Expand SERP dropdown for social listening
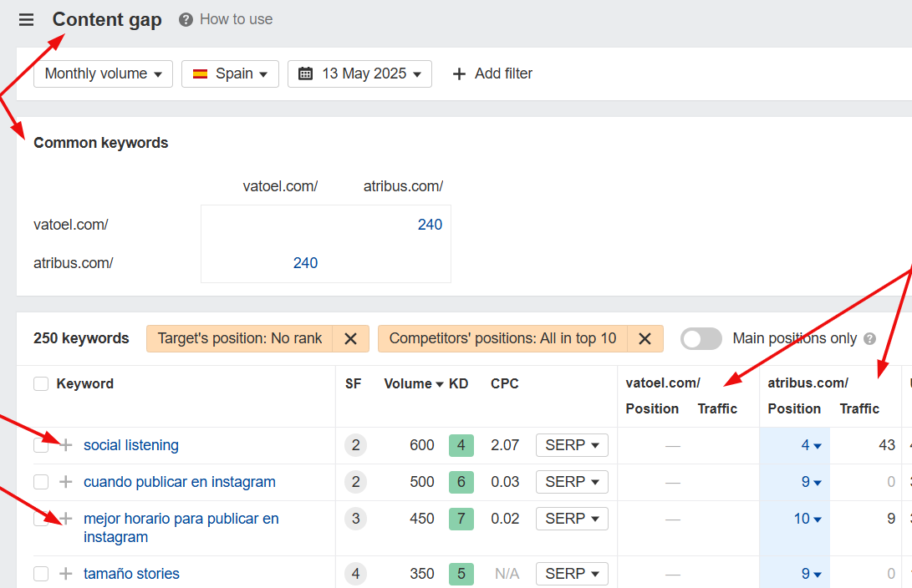Viewport: 912px width, 588px height. point(572,445)
